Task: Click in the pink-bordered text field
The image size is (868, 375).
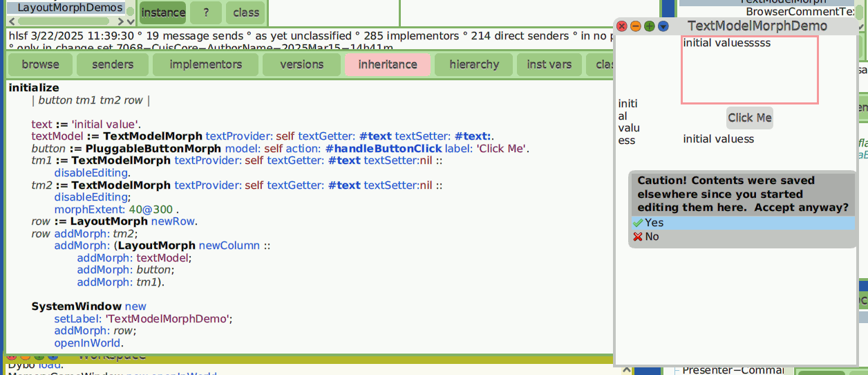Action: [750, 70]
